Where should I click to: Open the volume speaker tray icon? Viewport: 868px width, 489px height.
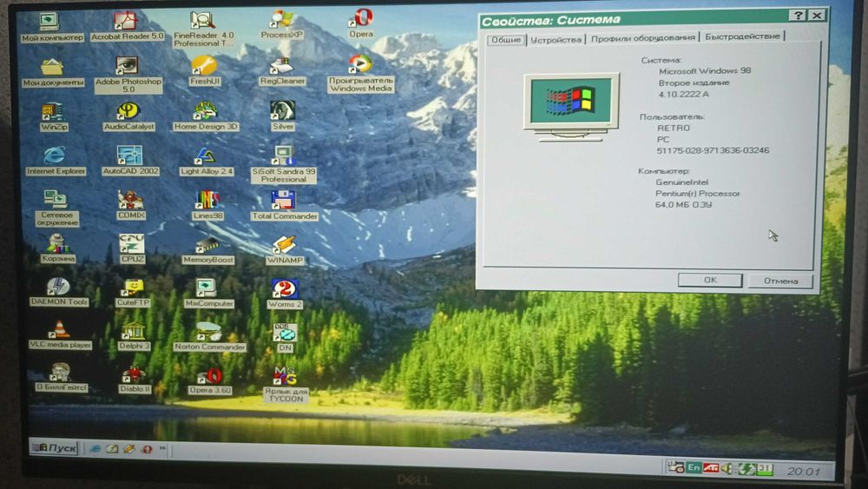click(727, 469)
